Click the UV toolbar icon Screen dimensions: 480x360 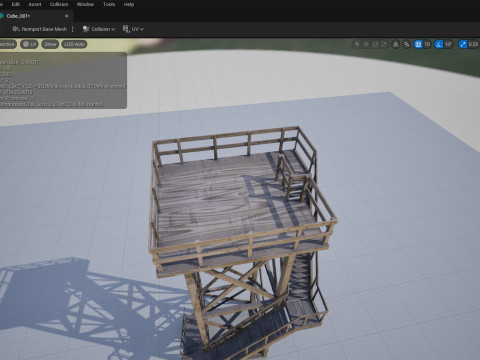[126, 29]
